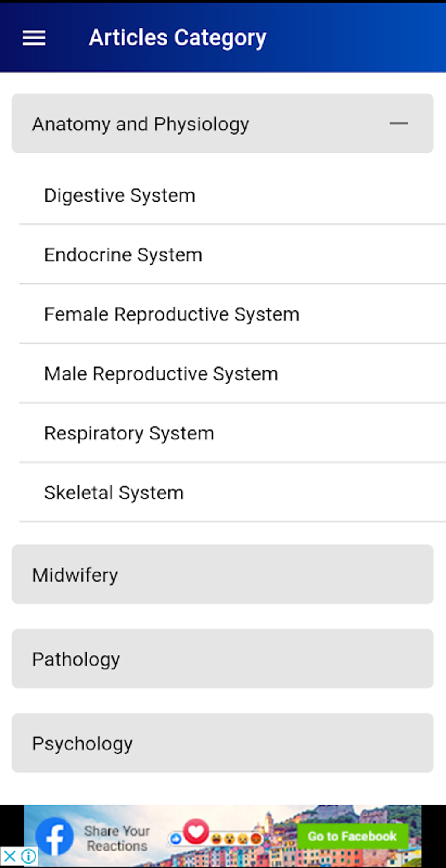The image size is (446, 868).
Task: Open Female Reproductive System articles
Action: pos(171,314)
